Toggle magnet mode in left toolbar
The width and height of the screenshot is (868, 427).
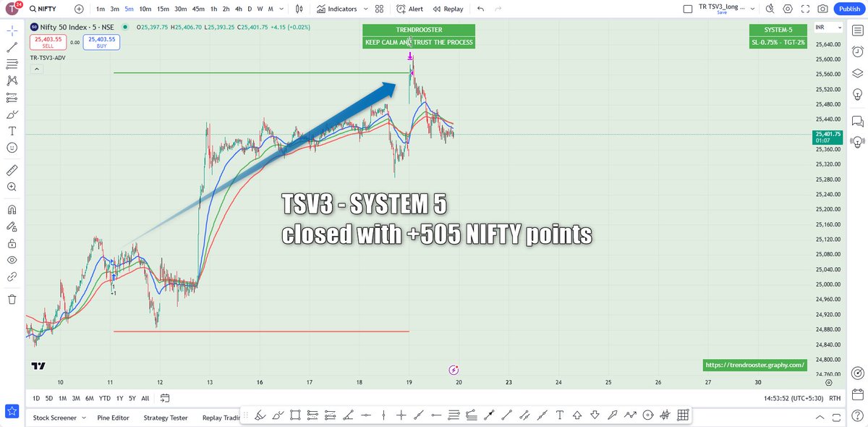pos(12,210)
